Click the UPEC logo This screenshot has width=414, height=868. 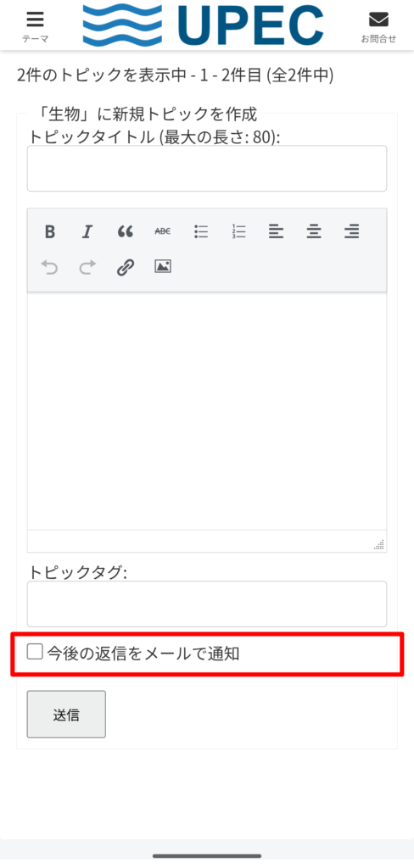point(204,25)
